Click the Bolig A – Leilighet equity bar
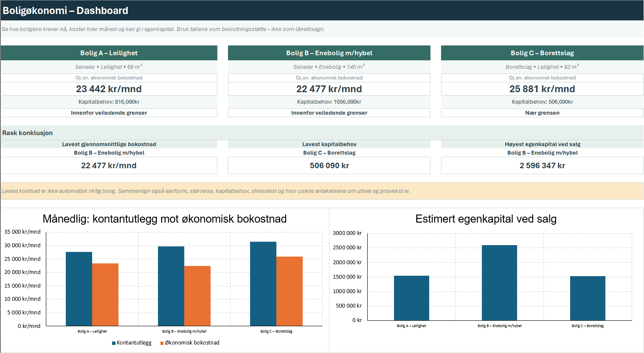This screenshot has height=353, width=644. pyautogui.click(x=411, y=298)
